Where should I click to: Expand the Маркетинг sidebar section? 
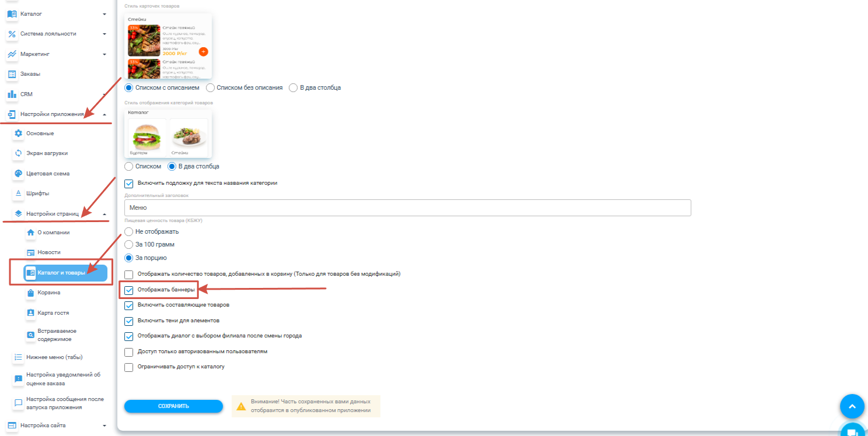55,54
